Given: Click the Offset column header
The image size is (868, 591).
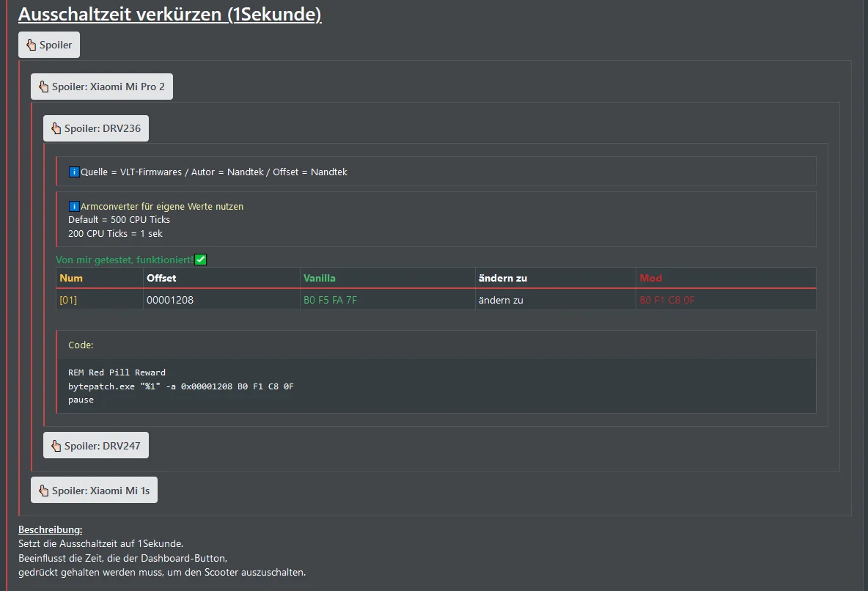Looking at the screenshot, I should coord(161,278).
